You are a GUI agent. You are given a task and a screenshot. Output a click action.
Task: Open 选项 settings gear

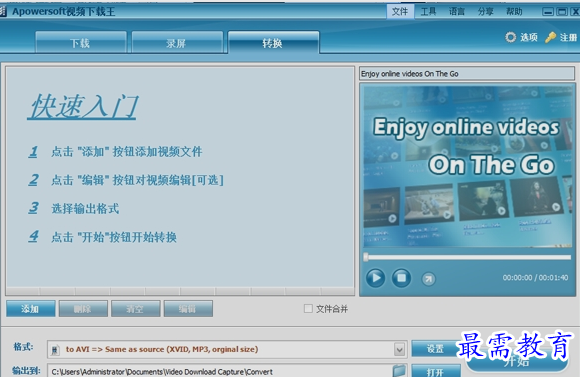(x=511, y=37)
